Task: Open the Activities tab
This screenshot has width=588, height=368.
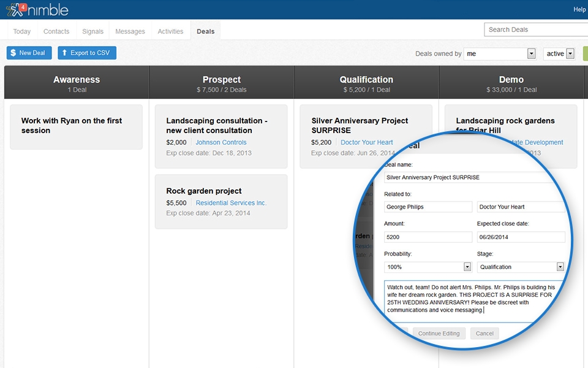Action: click(170, 31)
